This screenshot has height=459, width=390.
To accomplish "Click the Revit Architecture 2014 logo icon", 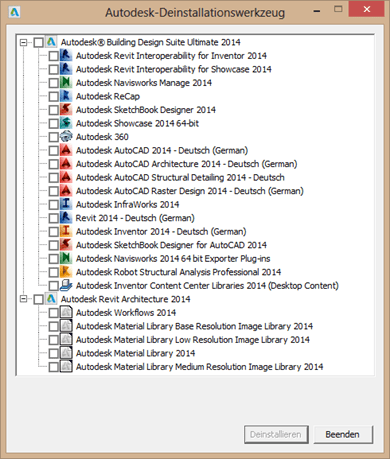I will click(x=51, y=299).
